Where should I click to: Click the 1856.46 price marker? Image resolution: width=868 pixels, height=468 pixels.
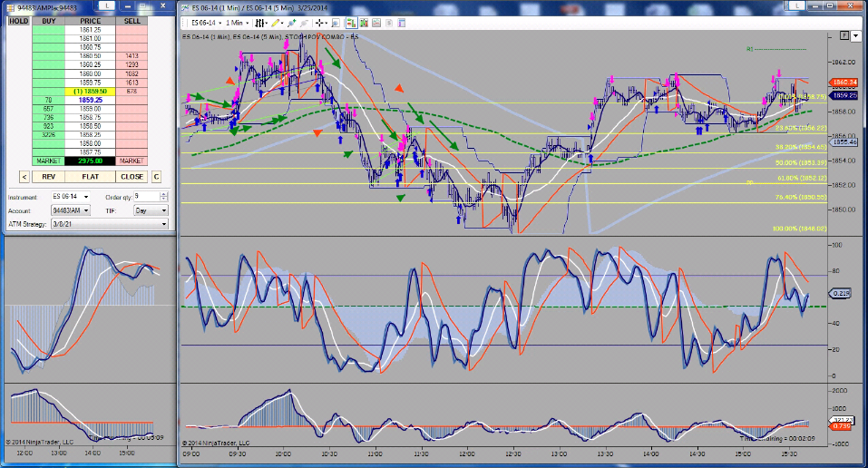coord(844,142)
